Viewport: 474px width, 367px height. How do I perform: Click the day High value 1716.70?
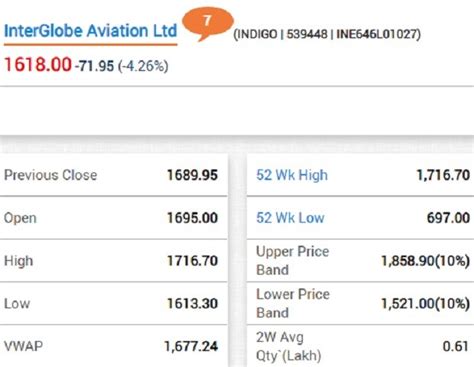(192, 260)
